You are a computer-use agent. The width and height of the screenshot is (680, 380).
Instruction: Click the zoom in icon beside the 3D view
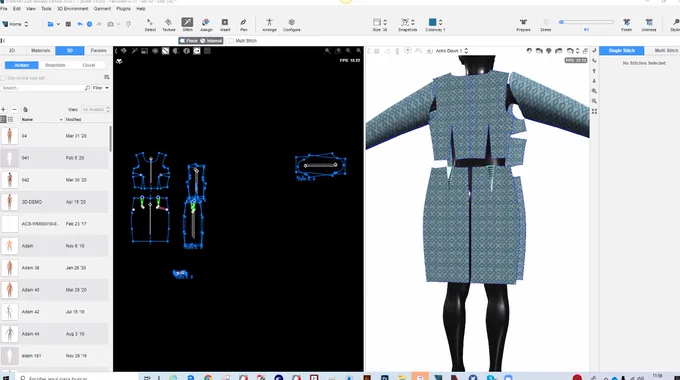(594, 91)
